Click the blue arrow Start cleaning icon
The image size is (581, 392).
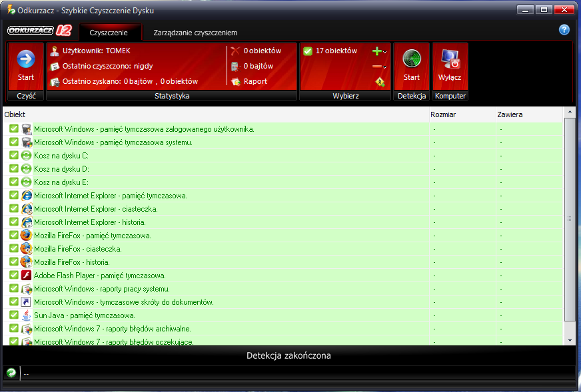26,59
